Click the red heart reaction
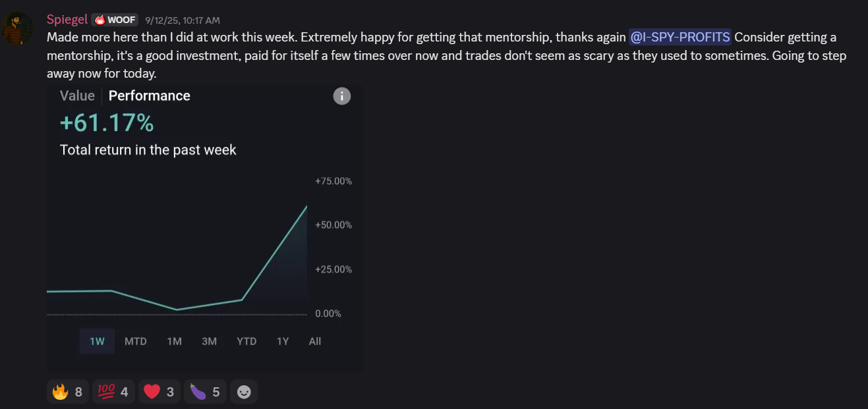Image resolution: width=868 pixels, height=409 pixels. 159,392
